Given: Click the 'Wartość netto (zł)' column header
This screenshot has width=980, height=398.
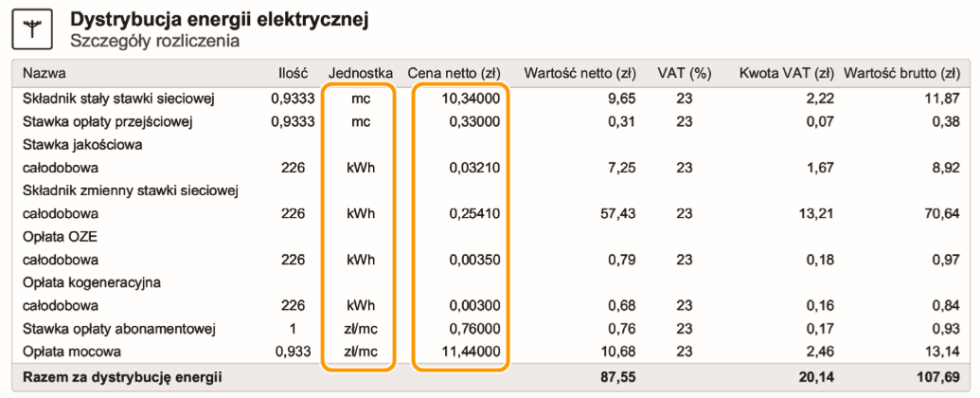Looking at the screenshot, I should click(580, 73).
